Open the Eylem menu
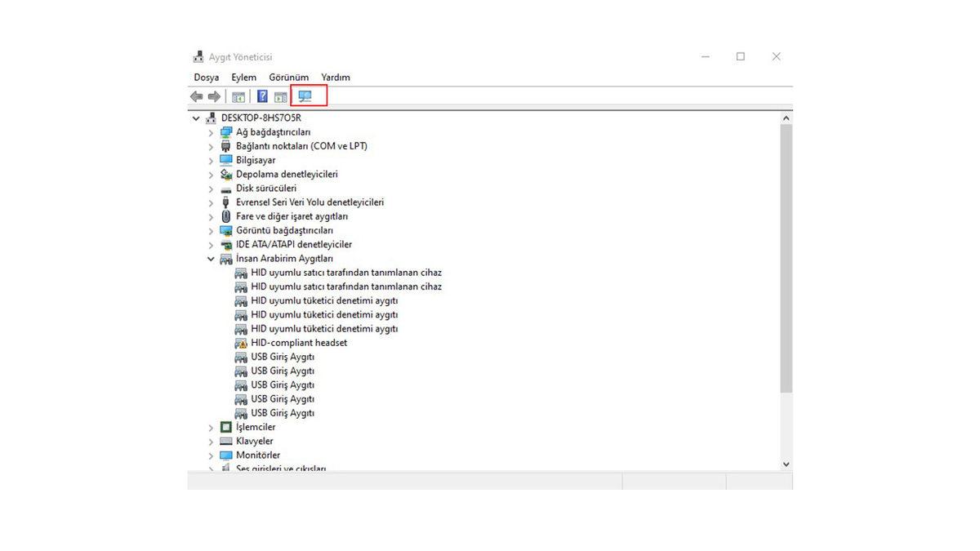This screenshot has width=980, height=551. 243,78
